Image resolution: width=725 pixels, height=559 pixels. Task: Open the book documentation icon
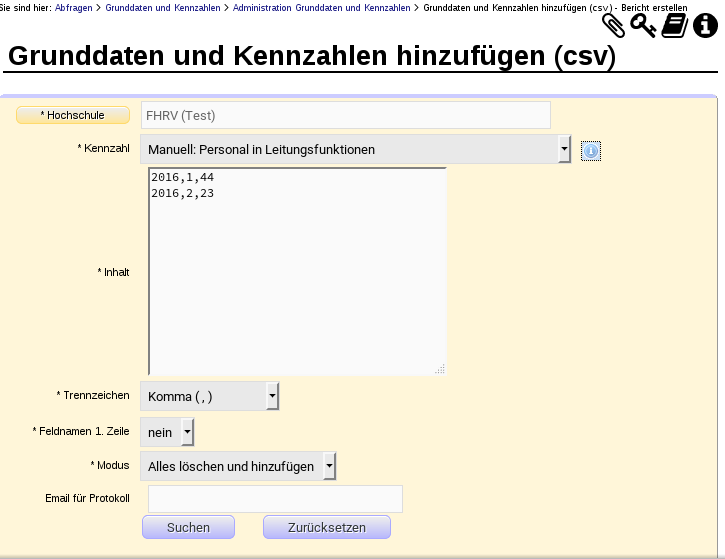[675, 26]
